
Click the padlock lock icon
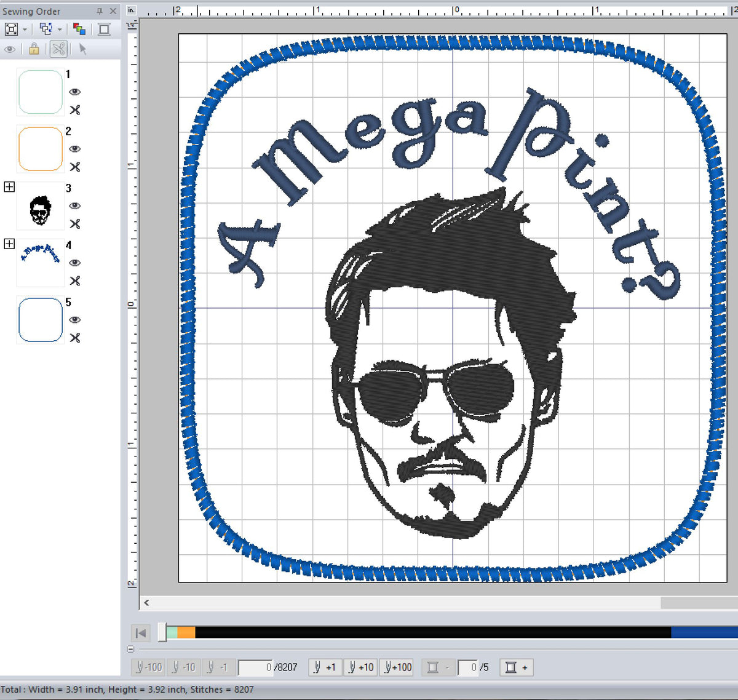click(x=34, y=49)
